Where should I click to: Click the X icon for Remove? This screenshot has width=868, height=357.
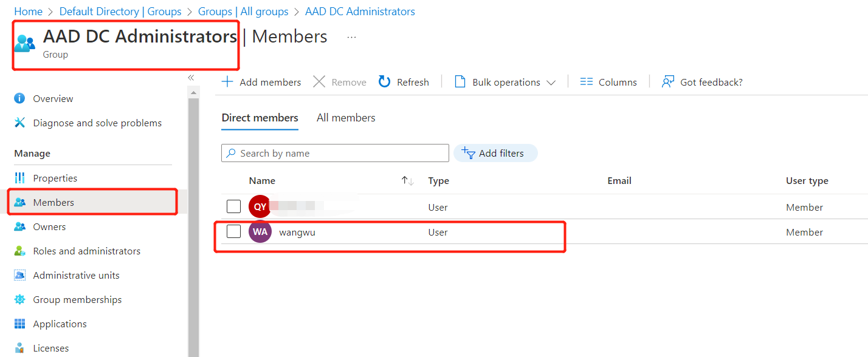(x=319, y=81)
